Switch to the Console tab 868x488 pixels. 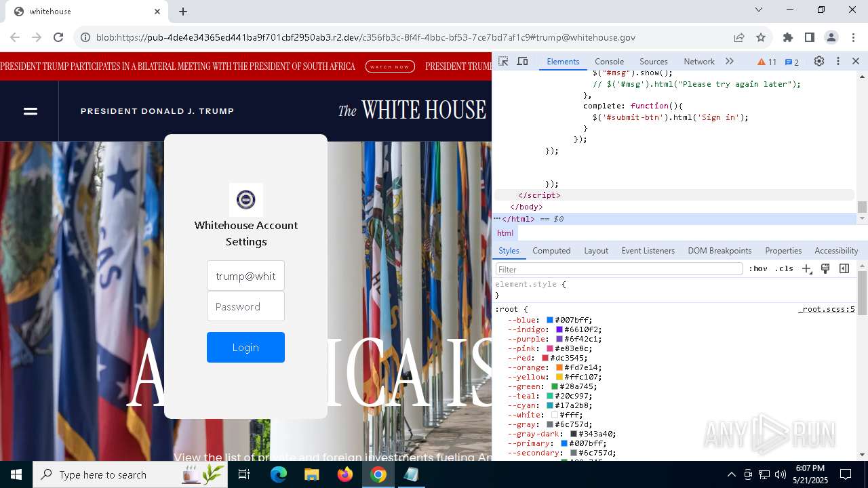[x=609, y=61]
